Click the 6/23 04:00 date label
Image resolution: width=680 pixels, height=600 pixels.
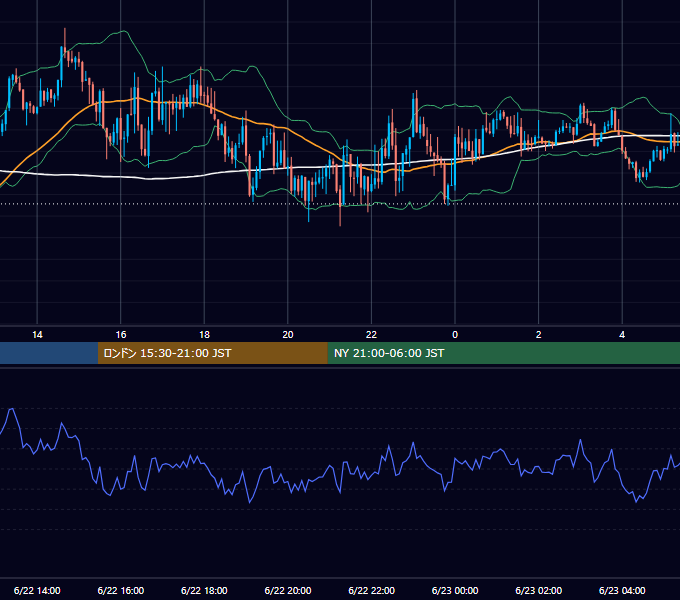click(622, 590)
